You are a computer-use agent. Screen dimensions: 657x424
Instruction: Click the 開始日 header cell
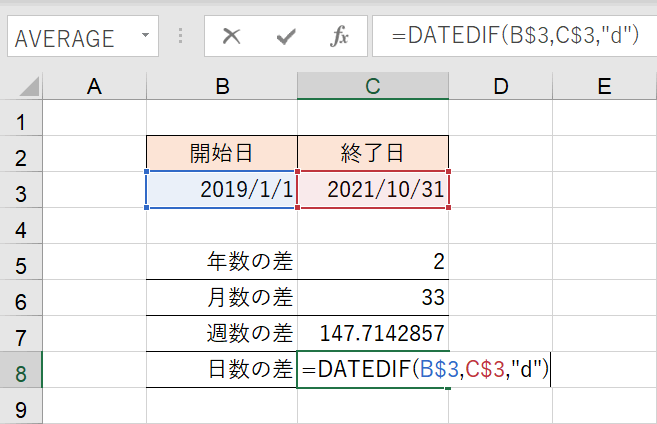pyautogui.click(x=222, y=153)
